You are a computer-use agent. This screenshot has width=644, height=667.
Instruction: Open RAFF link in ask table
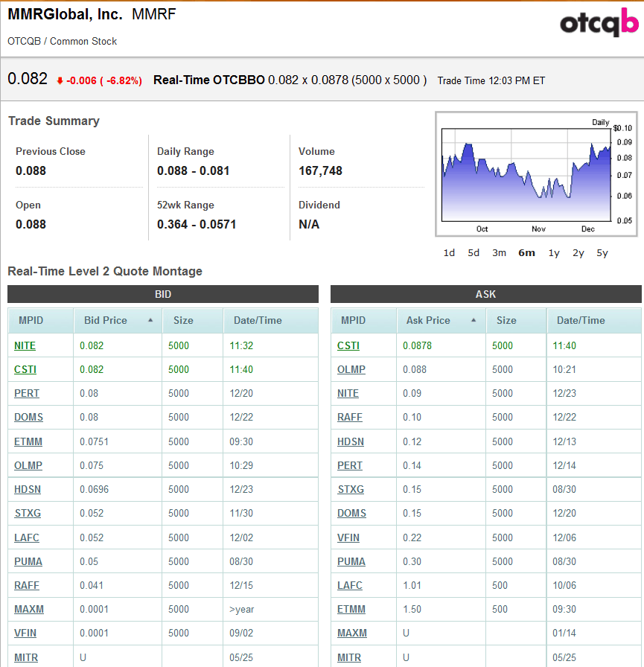point(350,417)
